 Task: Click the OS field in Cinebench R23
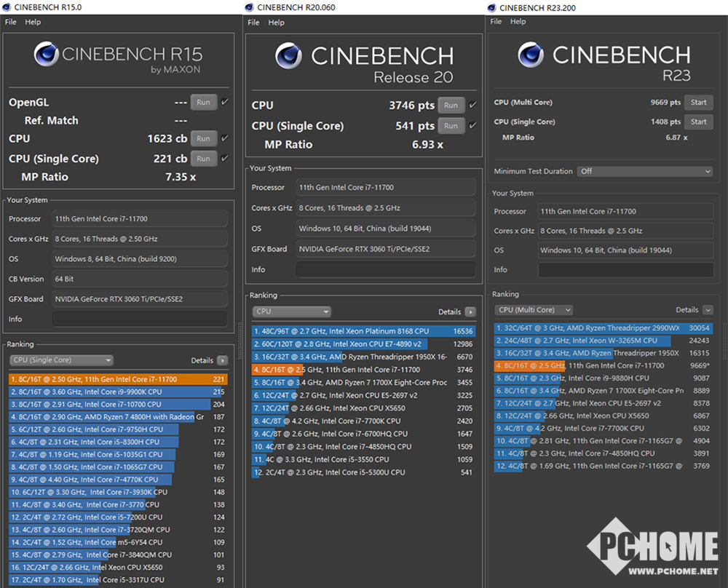(x=625, y=250)
